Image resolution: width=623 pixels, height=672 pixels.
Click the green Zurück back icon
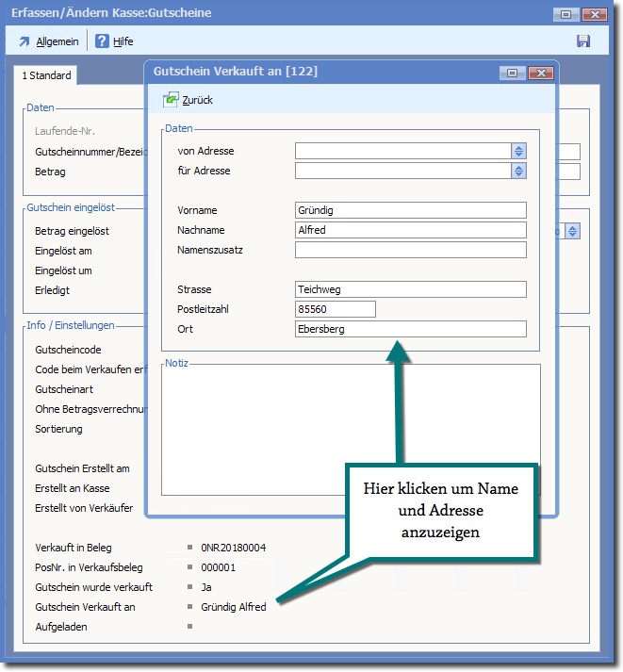(x=171, y=99)
